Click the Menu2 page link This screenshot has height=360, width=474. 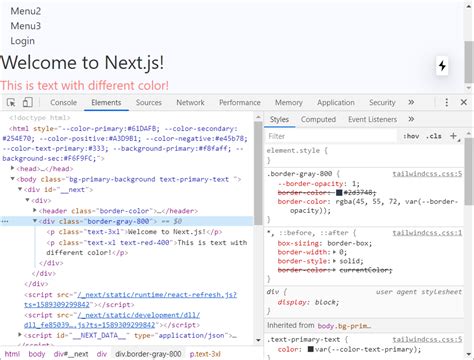tap(26, 11)
